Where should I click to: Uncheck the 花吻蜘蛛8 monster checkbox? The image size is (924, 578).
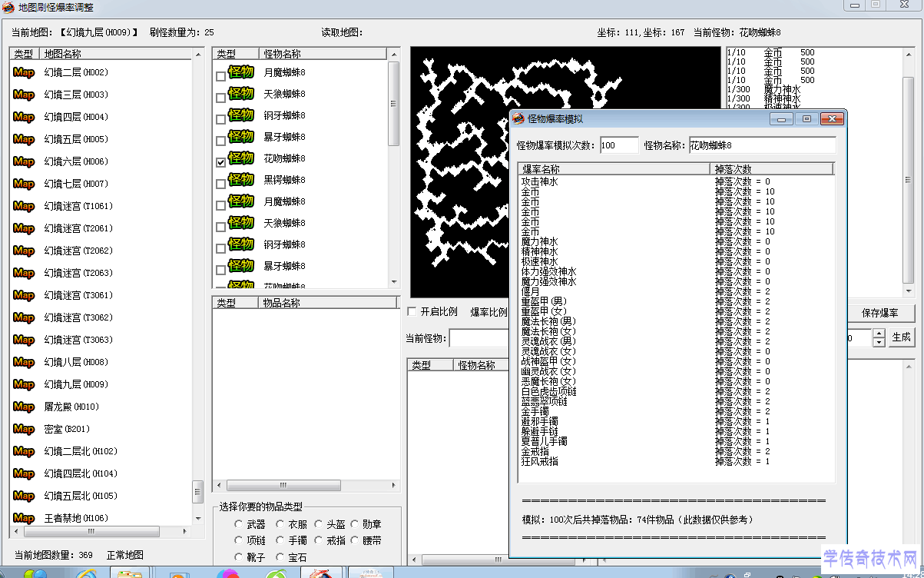tap(221, 162)
